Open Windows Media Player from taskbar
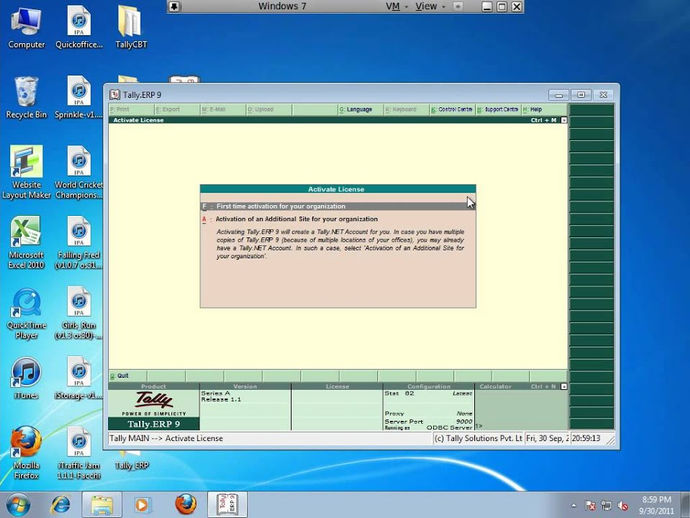The height and width of the screenshot is (518, 690). click(142, 505)
